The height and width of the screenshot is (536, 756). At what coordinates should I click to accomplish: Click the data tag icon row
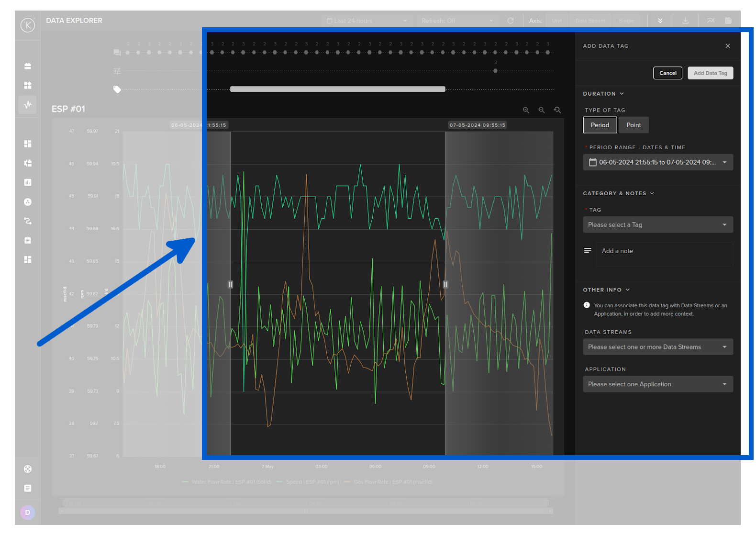click(117, 89)
